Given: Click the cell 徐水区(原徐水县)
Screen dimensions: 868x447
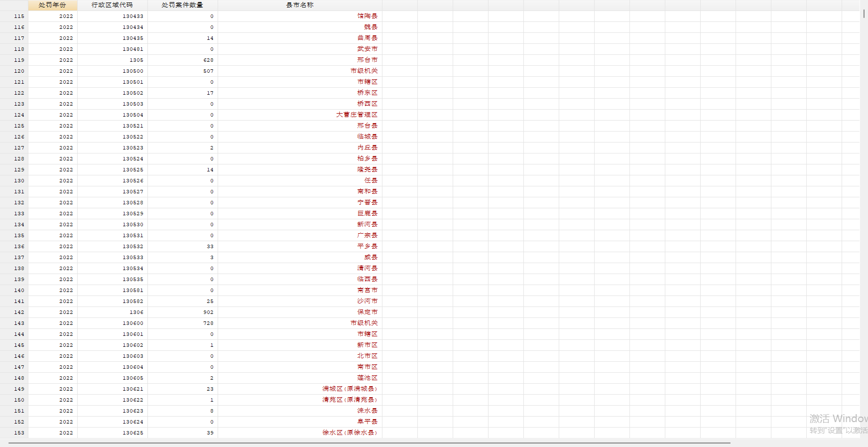Looking at the screenshot, I should pos(300,433).
